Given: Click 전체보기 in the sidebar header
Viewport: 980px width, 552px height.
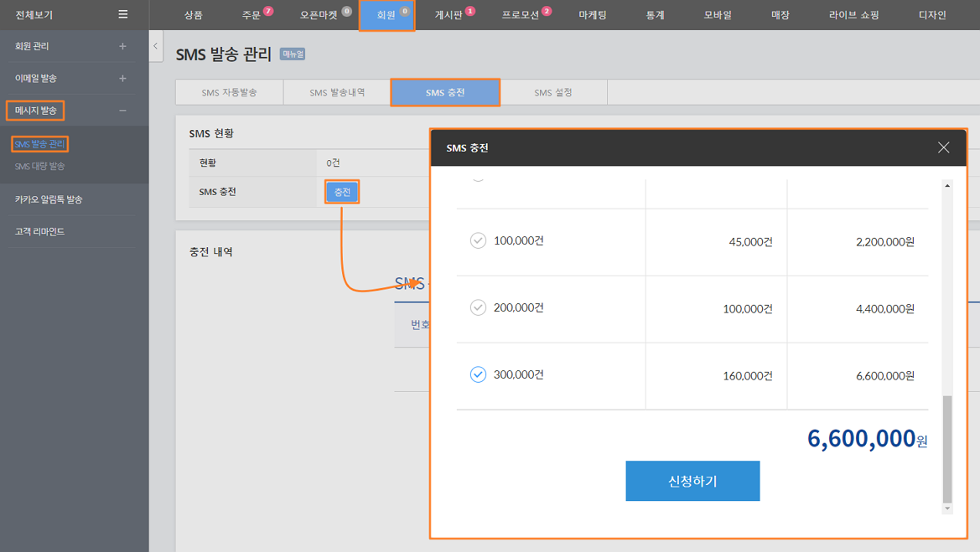Looking at the screenshot, I should (34, 15).
